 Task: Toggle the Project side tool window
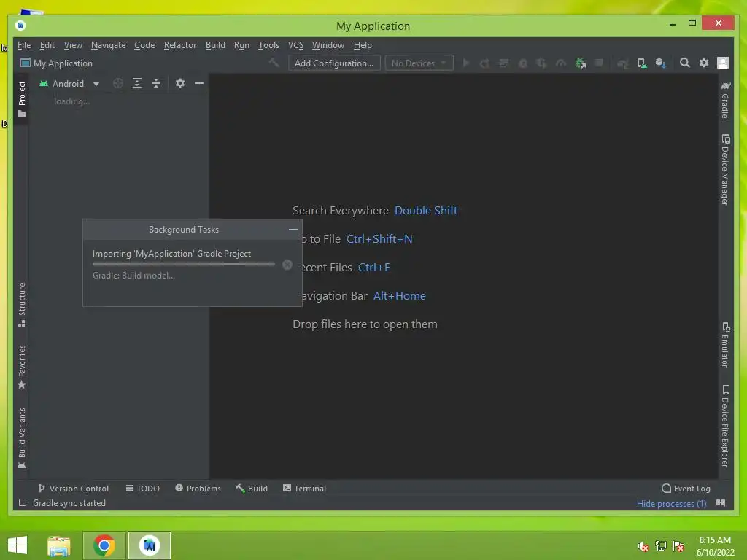click(x=21, y=99)
